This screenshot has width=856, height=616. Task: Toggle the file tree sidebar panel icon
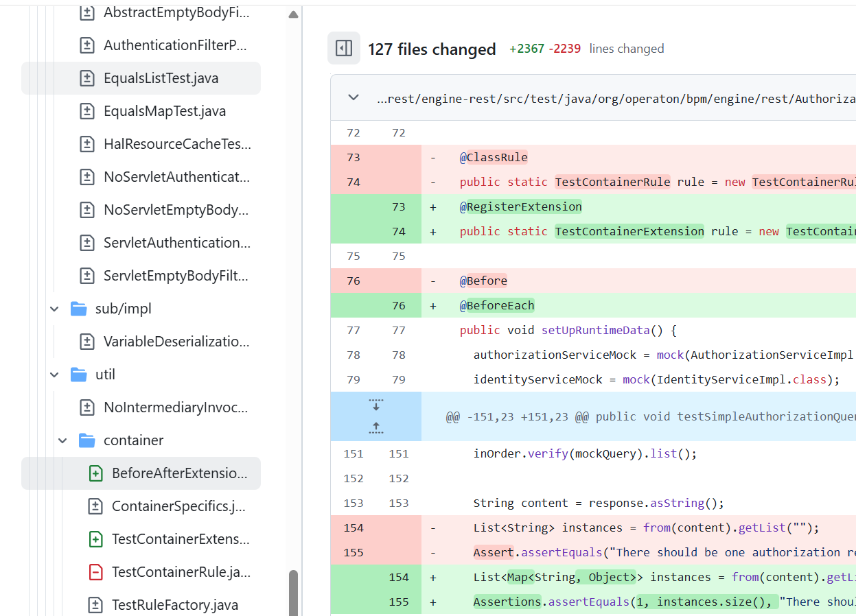point(344,48)
